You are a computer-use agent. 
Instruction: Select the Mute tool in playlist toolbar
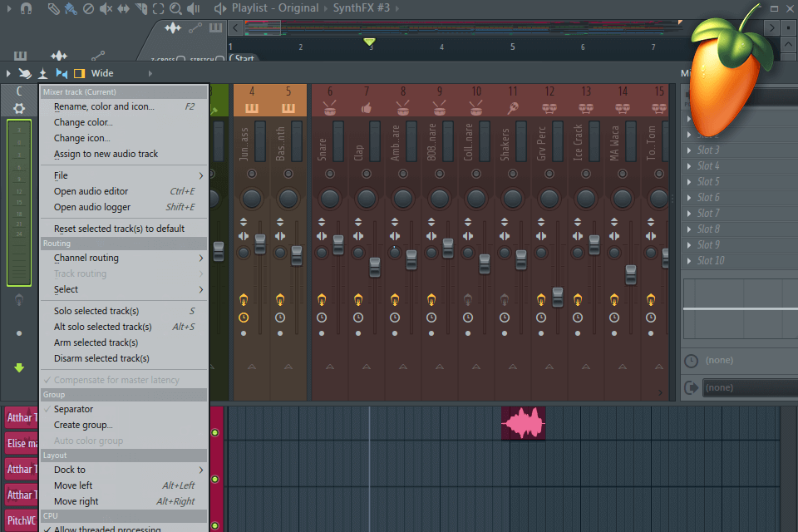(x=106, y=8)
